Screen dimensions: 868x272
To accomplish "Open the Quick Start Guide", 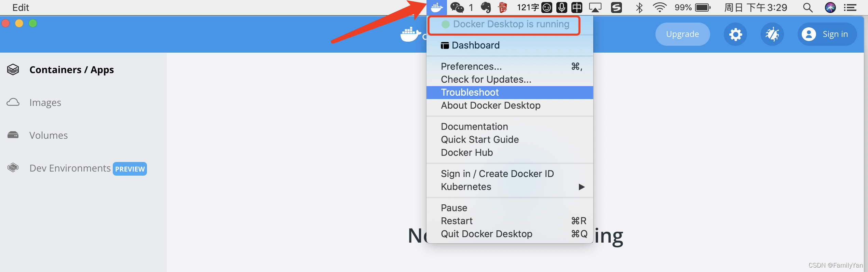I will point(510,139).
